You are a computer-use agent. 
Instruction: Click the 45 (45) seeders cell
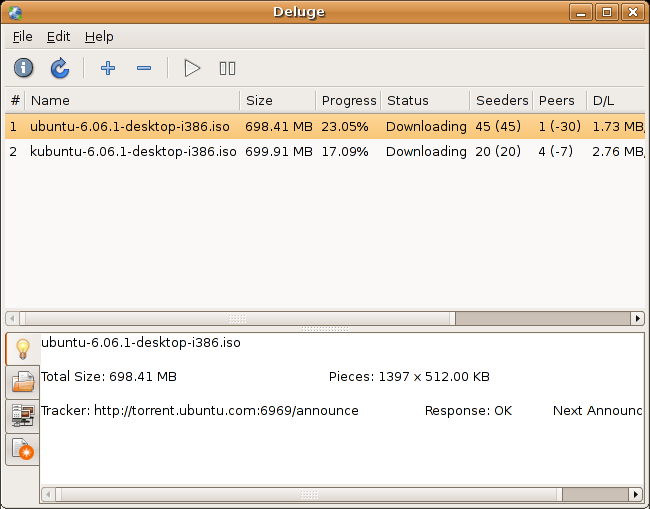[x=498, y=126]
